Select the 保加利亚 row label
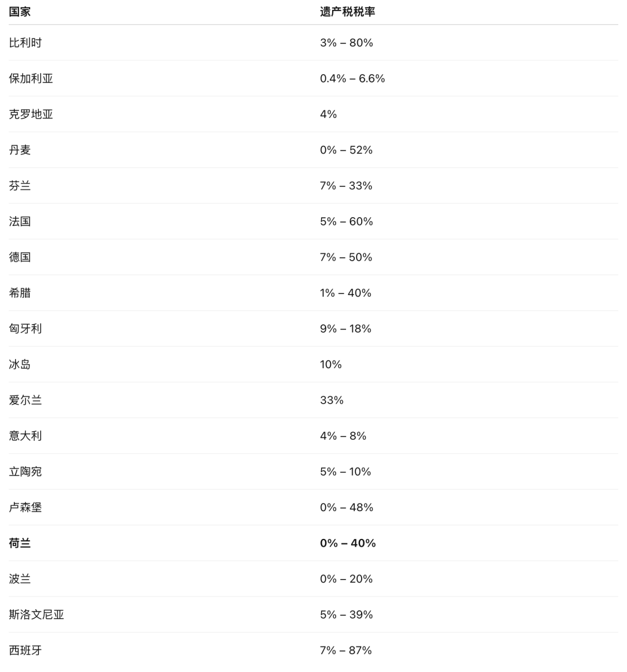627x672 pixels. pyautogui.click(x=31, y=78)
